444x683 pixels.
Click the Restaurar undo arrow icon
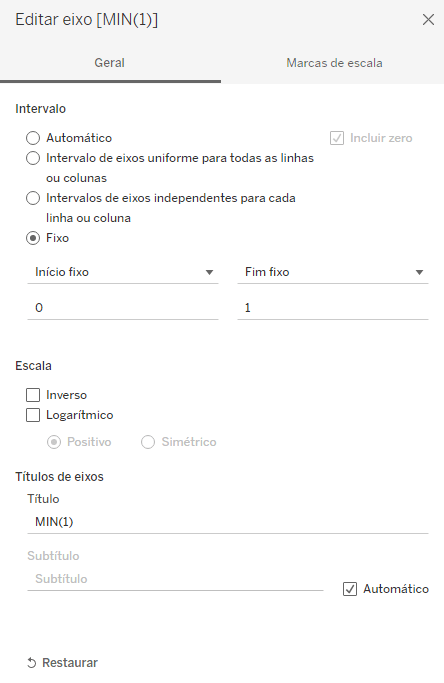click(x=32, y=663)
